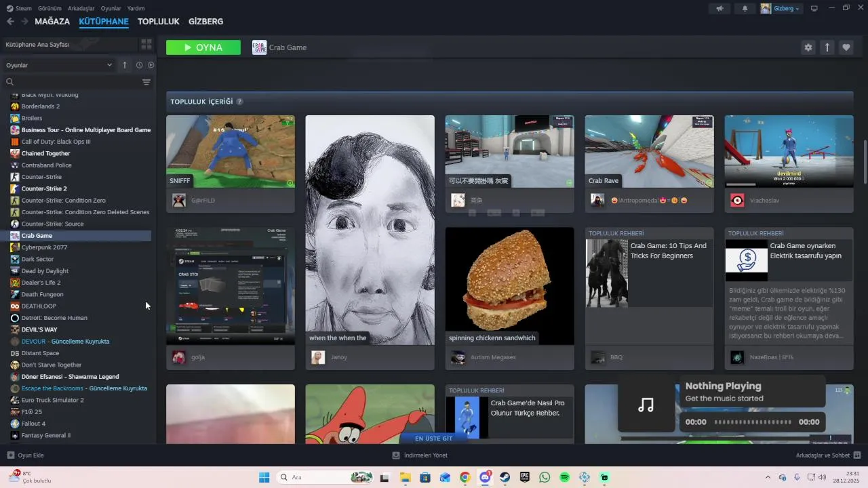Switch to Big Picture mode icon
Viewport: 868px width, 488px height.
click(x=814, y=8)
